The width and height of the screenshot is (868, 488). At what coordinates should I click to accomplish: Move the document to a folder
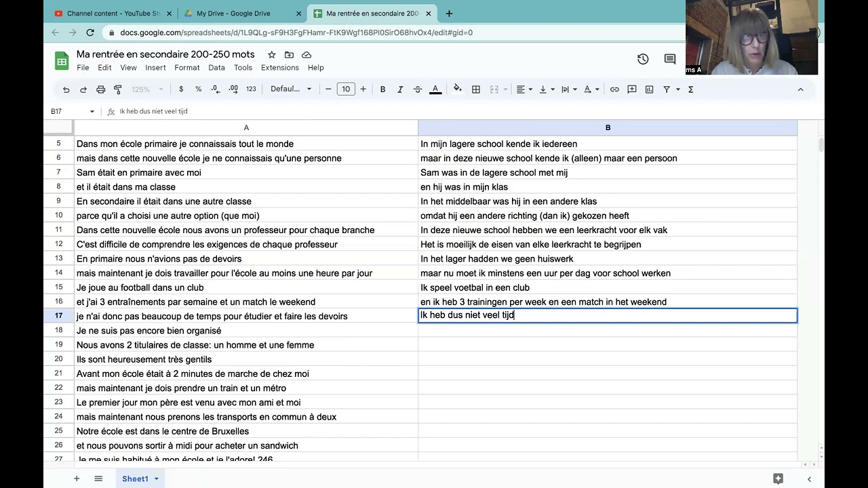coord(289,54)
